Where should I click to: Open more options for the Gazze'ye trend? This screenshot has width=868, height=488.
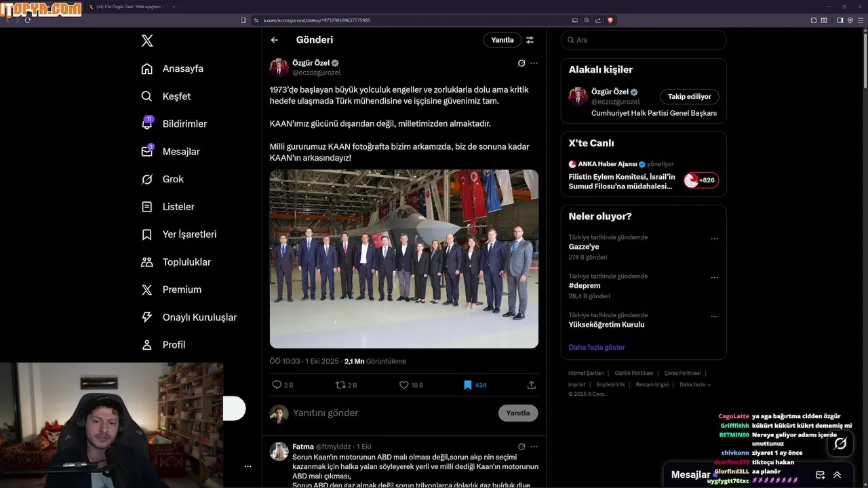coord(714,239)
